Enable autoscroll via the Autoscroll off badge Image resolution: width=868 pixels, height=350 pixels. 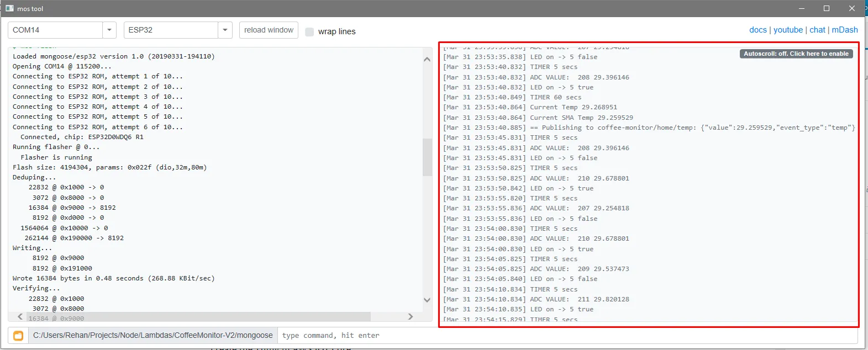coord(796,54)
